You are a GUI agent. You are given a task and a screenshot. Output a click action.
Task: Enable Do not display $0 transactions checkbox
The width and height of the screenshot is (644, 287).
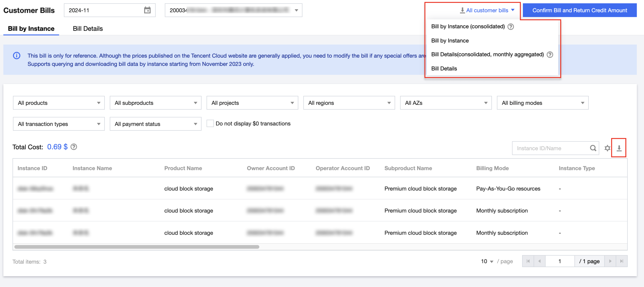(210, 123)
